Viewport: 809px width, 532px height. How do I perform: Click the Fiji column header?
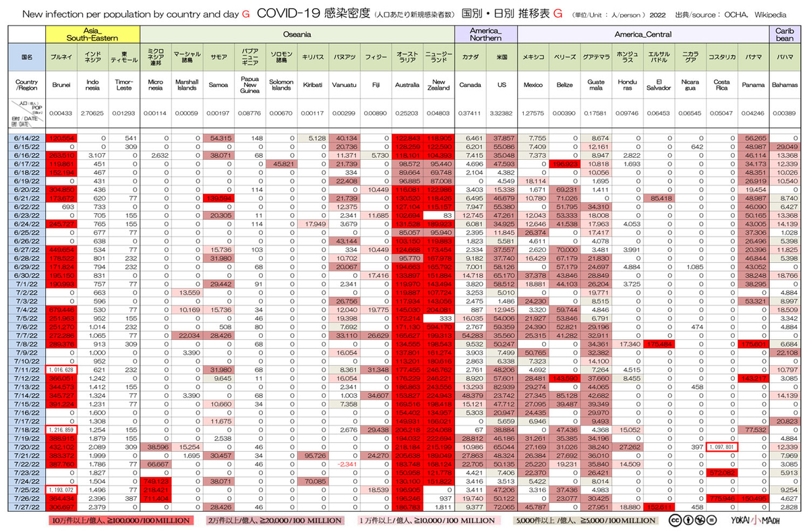(x=375, y=86)
